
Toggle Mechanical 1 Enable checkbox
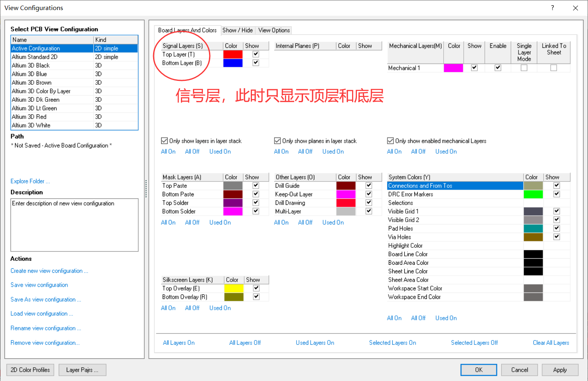click(x=498, y=68)
